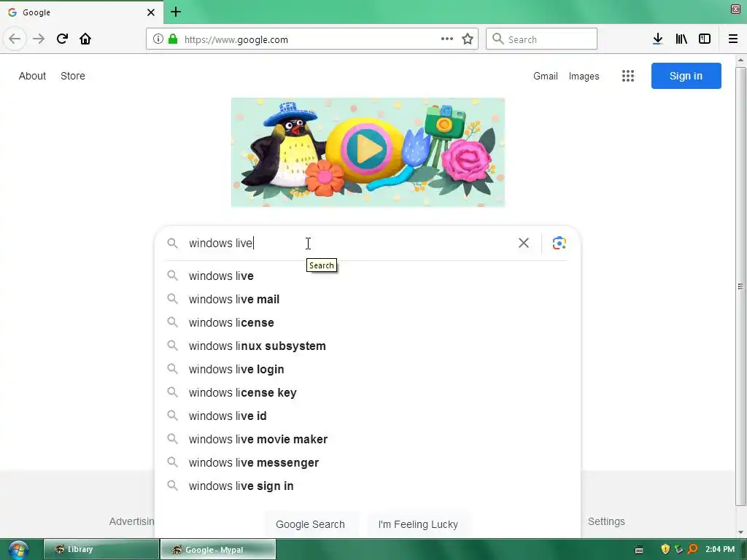Click inside the Google search input

(350, 243)
